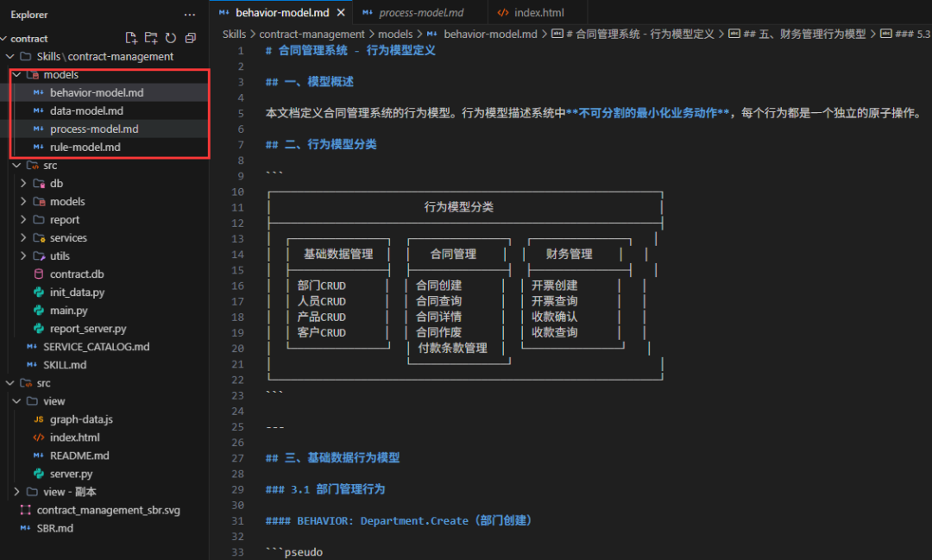Image resolution: width=932 pixels, height=560 pixels.
Task: Collapse the view folder
Action: 16,401
